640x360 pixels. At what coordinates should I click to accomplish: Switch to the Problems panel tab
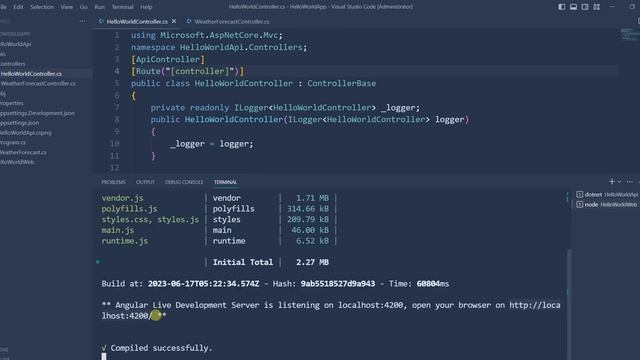click(113, 182)
